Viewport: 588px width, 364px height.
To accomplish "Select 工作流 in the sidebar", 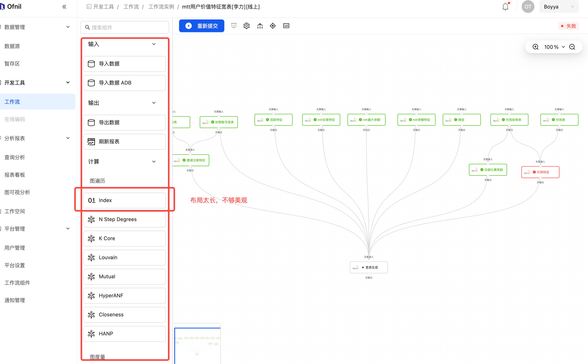I will click(37, 102).
